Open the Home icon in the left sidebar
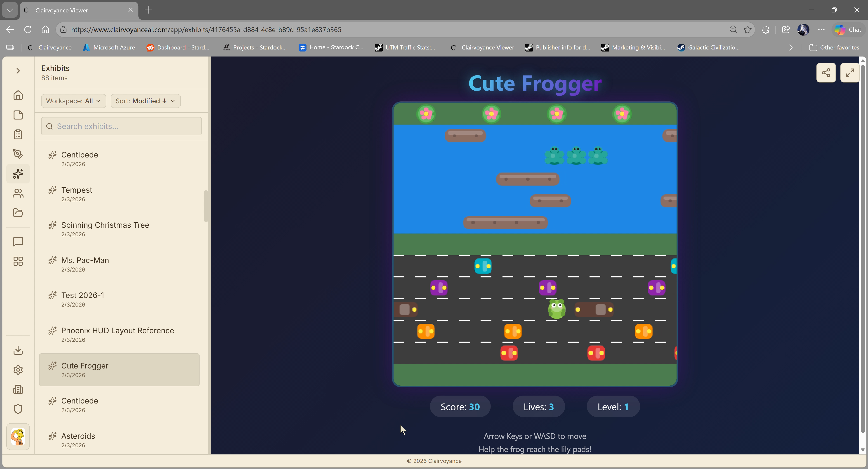 (x=18, y=95)
